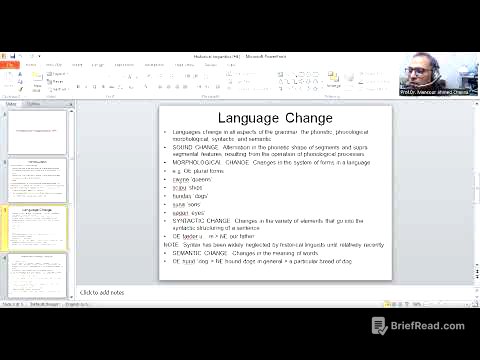Click the Justify text icon
This screenshot has width=480, height=360.
pyautogui.click(x=185, y=87)
